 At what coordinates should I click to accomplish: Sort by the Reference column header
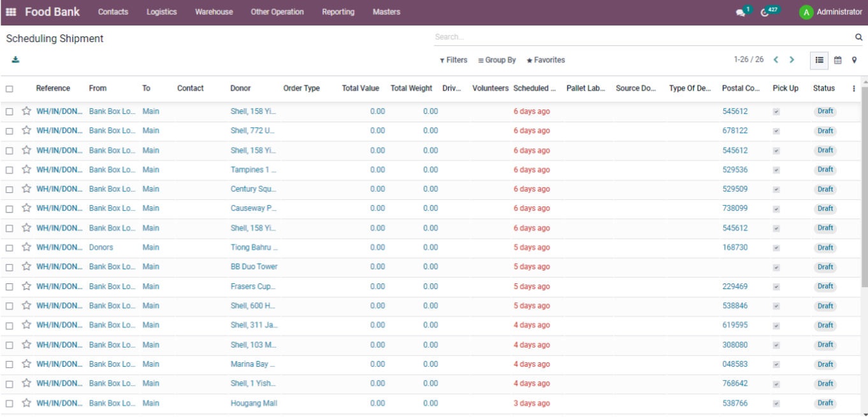pos(53,88)
